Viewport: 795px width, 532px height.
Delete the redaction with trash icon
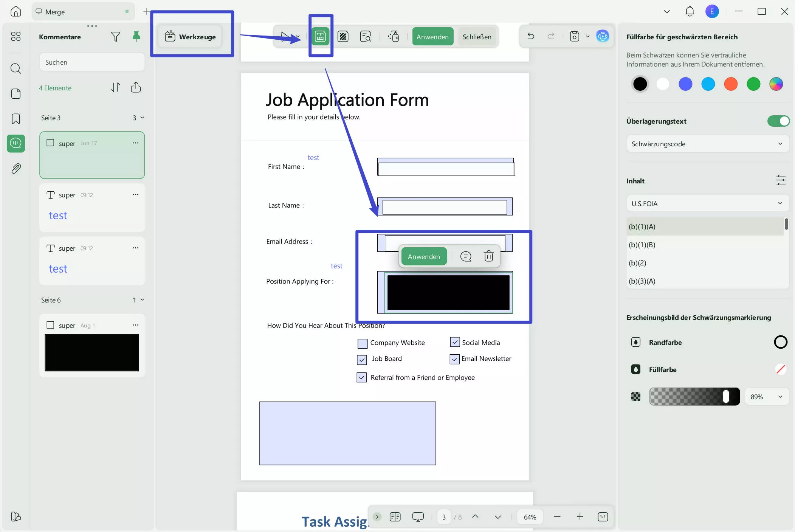pos(488,256)
